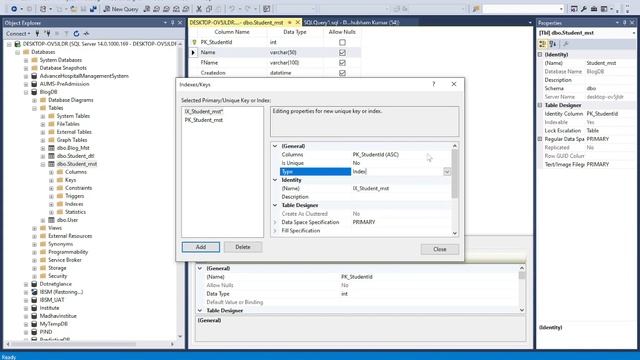Collapse the Table Designer section in Properties panel
Image resolution: width=640 pixels, height=360 pixels.
(x=540, y=105)
